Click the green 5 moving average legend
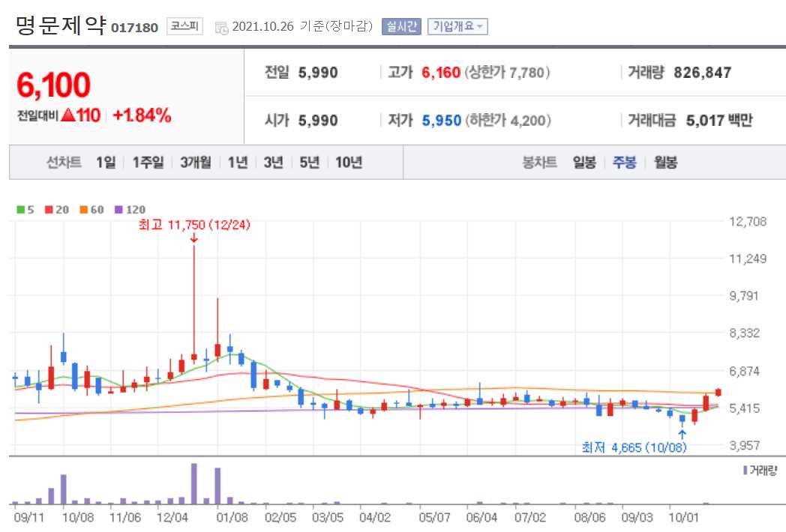The image size is (786, 532). pyautogui.click(x=25, y=209)
